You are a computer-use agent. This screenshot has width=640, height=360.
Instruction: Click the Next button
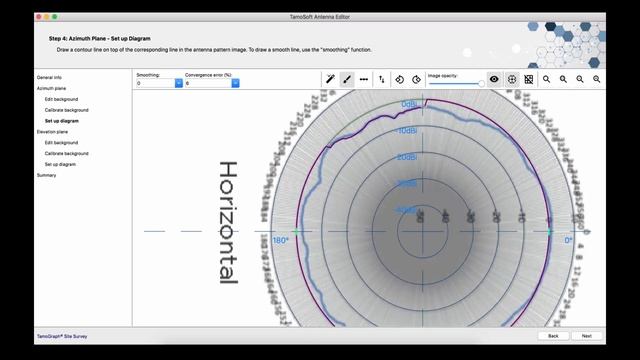(x=587, y=336)
